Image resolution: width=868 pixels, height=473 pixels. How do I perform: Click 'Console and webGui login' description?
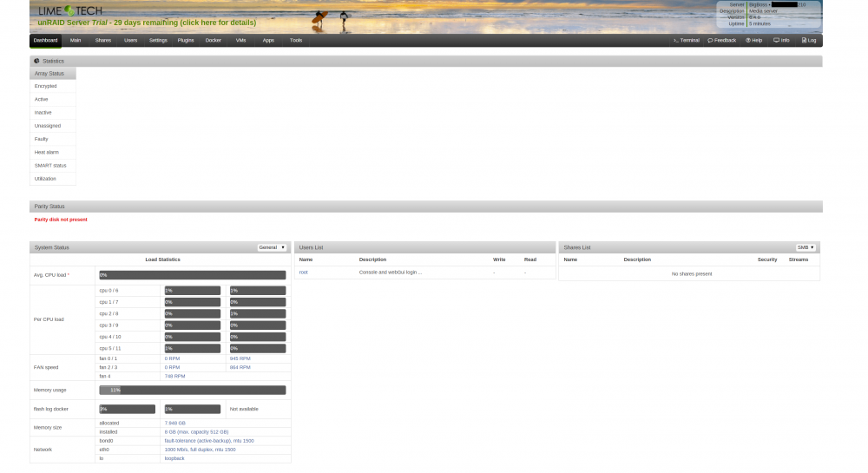coord(391,273)
